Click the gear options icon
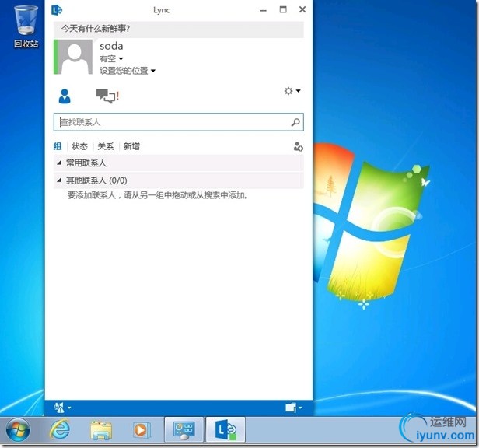479x448 pixels. (288, 91)
